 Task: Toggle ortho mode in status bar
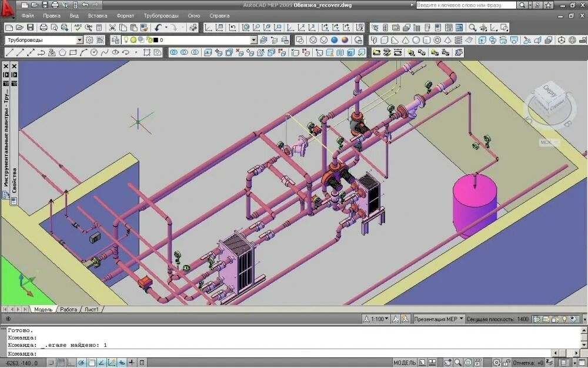click(71, 362)
